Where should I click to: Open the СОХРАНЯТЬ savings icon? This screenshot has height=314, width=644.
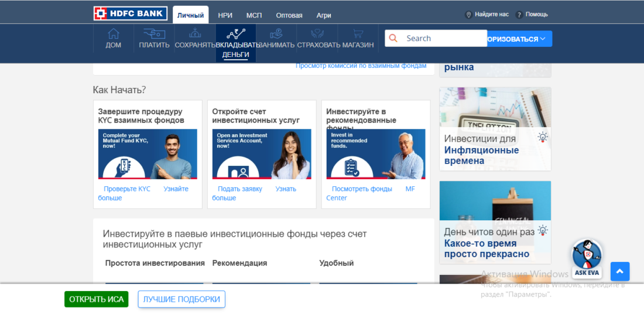pos(195,34)
